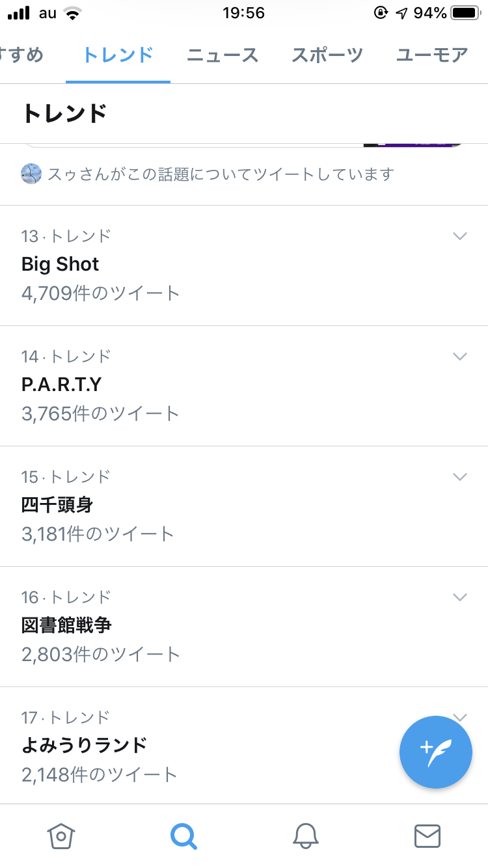This screenshot has height=868, width=488.
Task: Tap the Wi-Fi status icon
Action: tap(72, 13)
